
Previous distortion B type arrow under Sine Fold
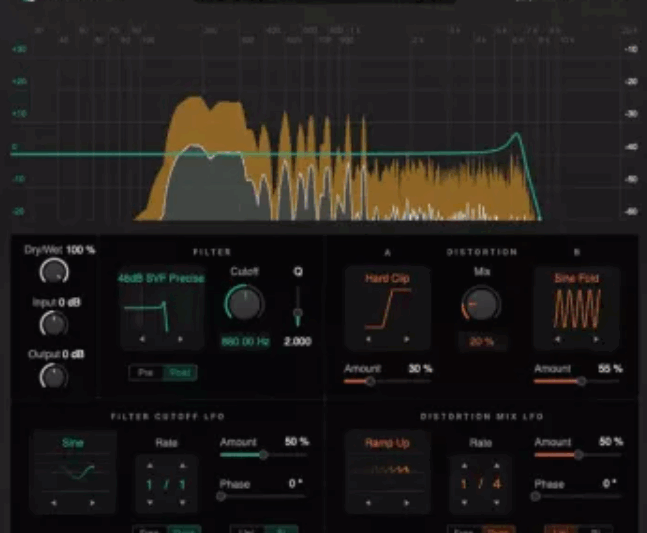coord(557,339)
